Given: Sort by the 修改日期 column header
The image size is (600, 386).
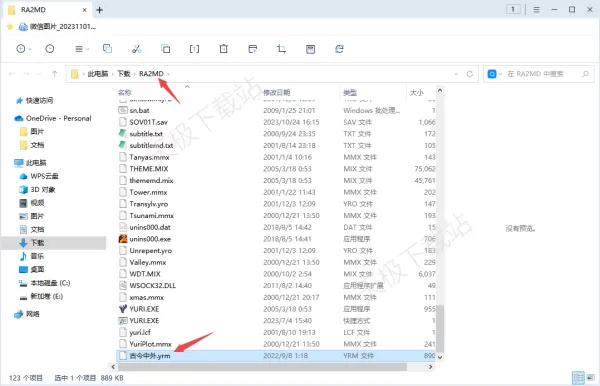Looking at the screenshot, I should click(277, 92).
